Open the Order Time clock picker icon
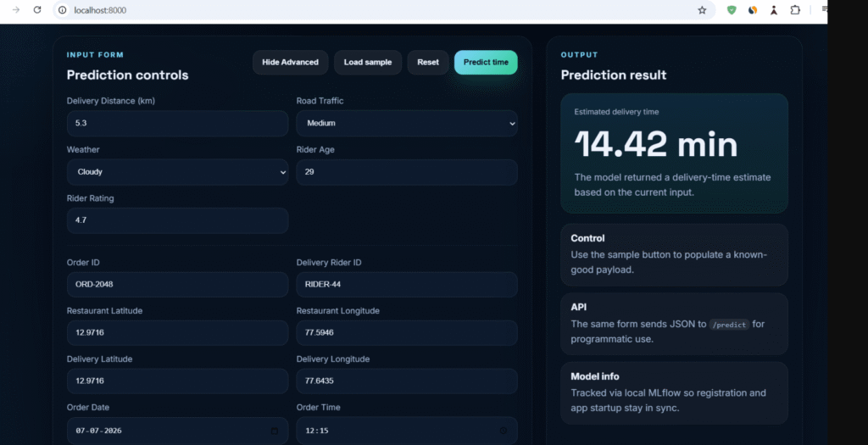Viewport: 868px width, 445px height. pos(504,431)
